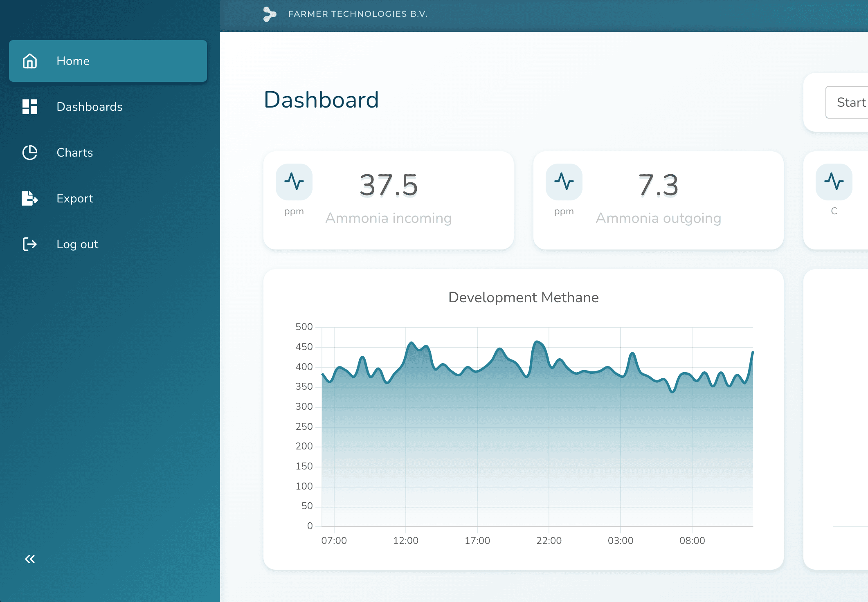Click the Home house icon in sidebar

coord(30,61)
